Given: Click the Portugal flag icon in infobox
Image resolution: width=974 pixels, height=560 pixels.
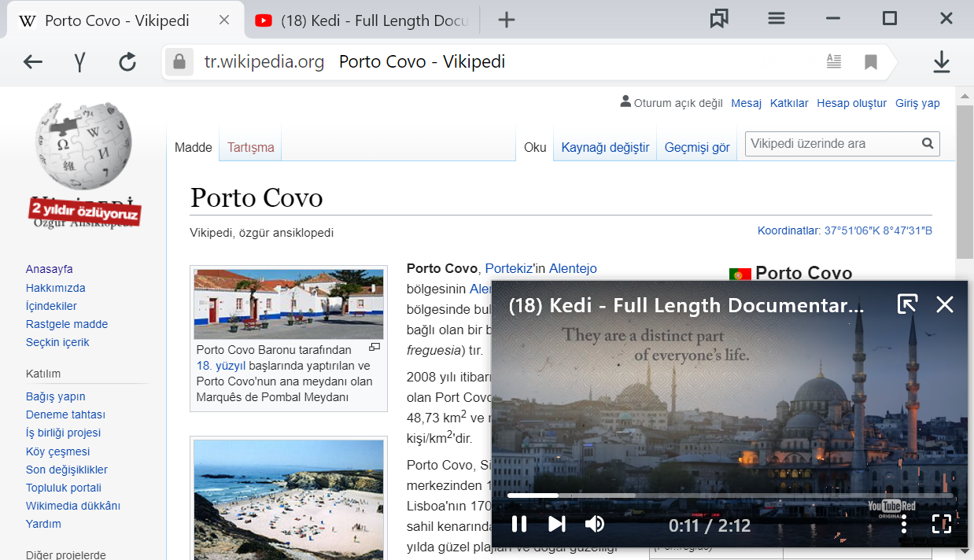Looking at the screenshot, I should click(x=740, y=274).
